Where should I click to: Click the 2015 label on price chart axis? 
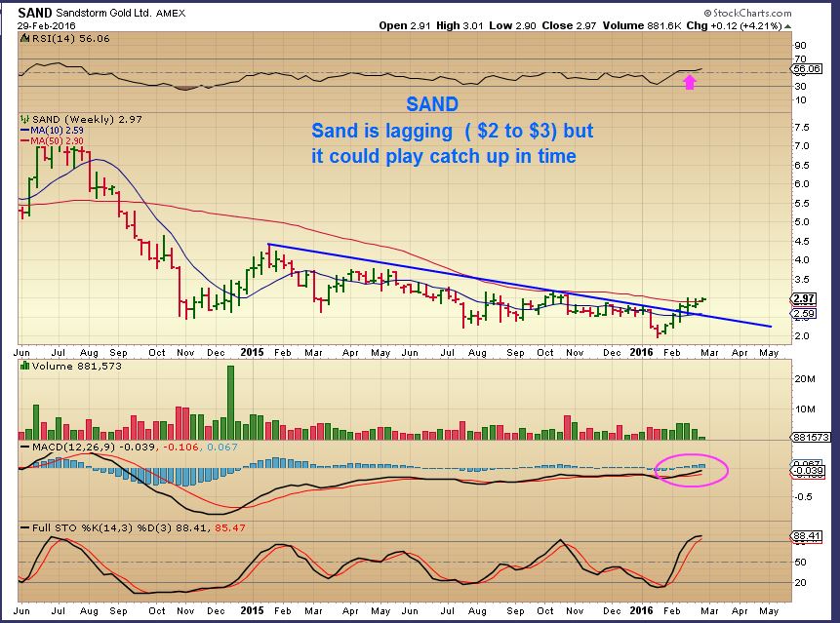pos(252,352)
